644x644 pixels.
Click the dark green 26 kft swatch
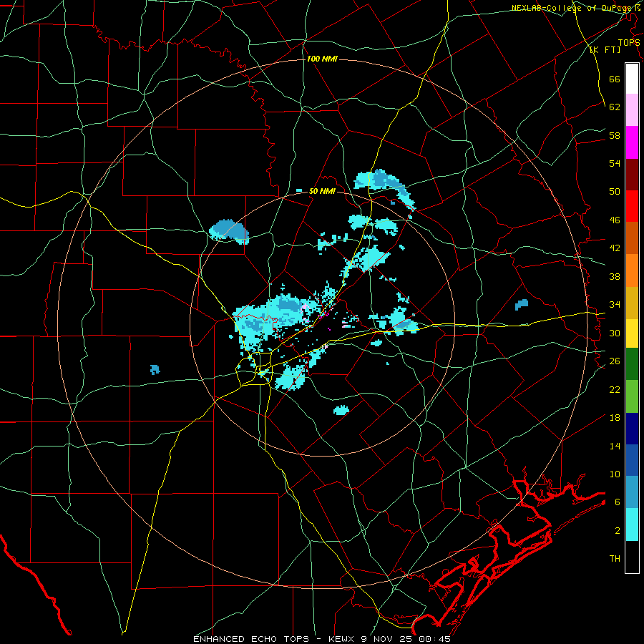[632, 364]
